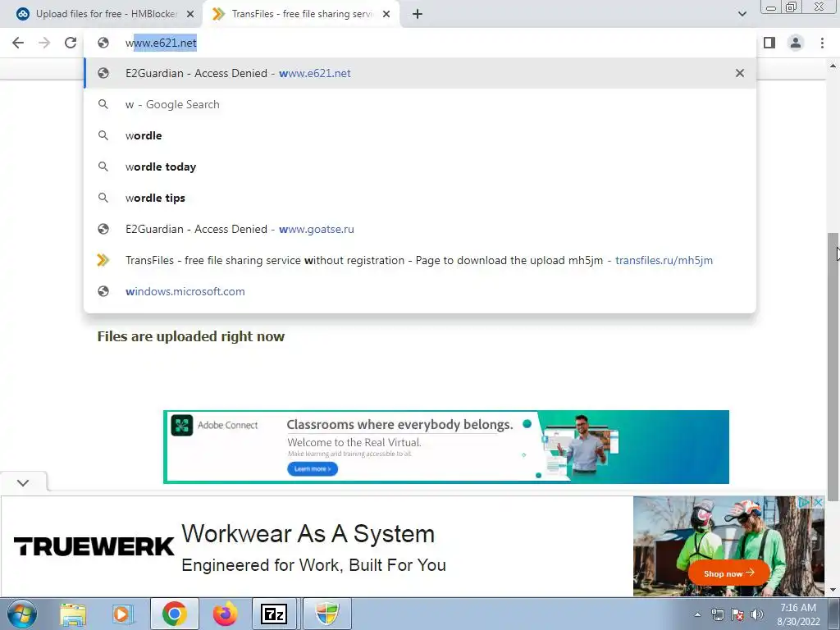Click the volume speaker tray icon
Screen dimensions: 840x630
(x=757, y=614)
